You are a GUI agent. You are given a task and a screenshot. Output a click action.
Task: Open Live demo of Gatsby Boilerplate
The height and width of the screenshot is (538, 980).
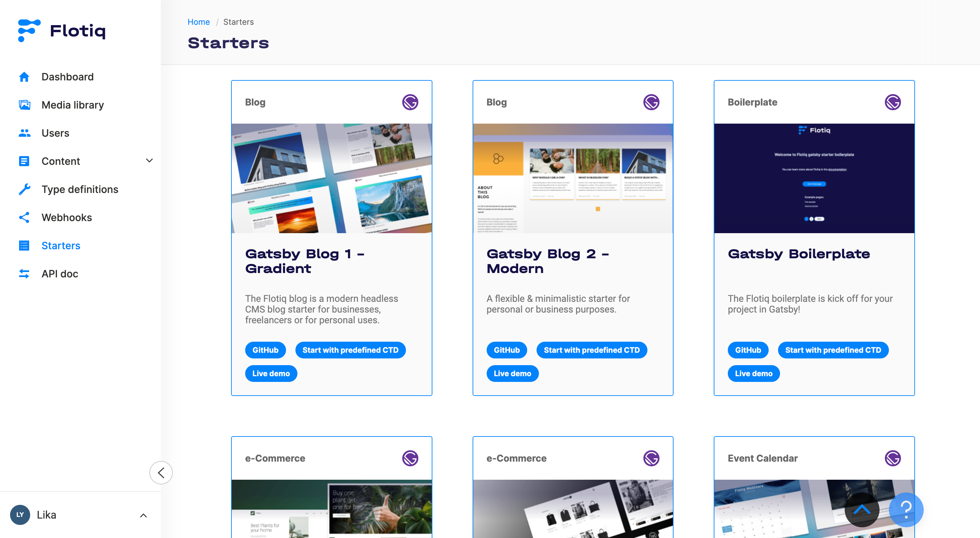coord(754,374)
